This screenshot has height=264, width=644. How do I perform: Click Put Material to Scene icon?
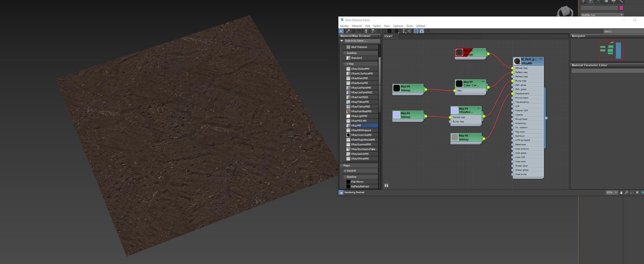(x=354, y=31)
